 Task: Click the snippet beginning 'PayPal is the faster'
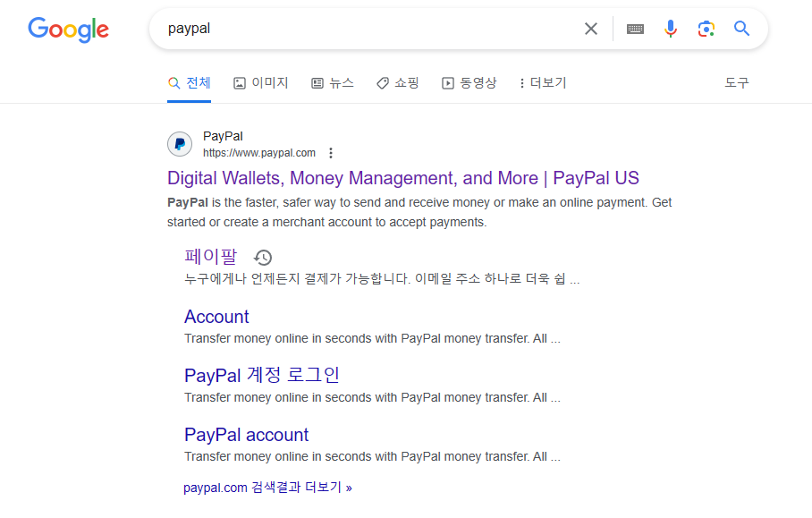click(x=419, y=212)
